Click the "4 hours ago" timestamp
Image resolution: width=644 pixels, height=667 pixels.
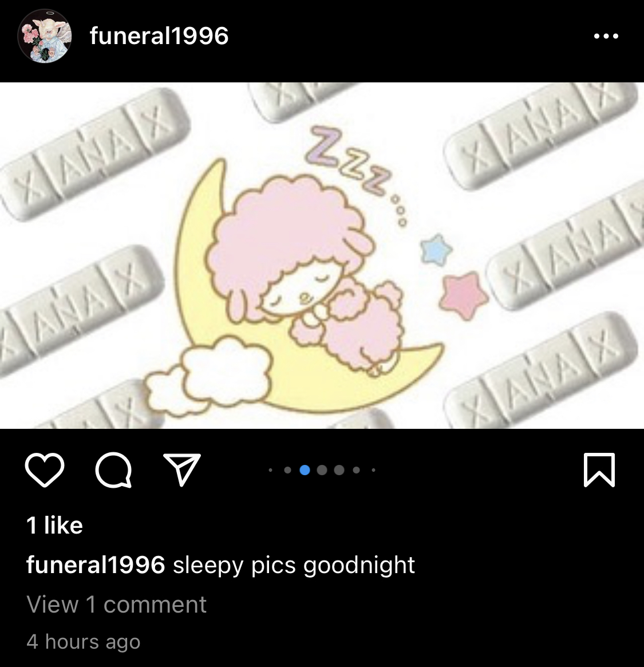pos(84,641)
